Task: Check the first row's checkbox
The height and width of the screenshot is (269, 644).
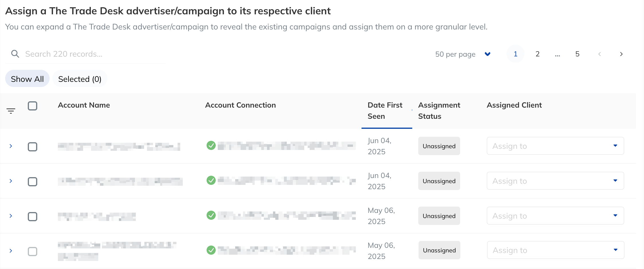Action: pyautogui.click(x=33, y=147)
